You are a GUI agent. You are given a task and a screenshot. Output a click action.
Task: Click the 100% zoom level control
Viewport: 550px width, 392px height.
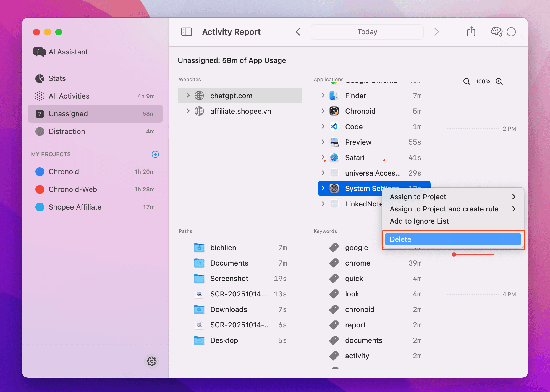click(483, 81)
